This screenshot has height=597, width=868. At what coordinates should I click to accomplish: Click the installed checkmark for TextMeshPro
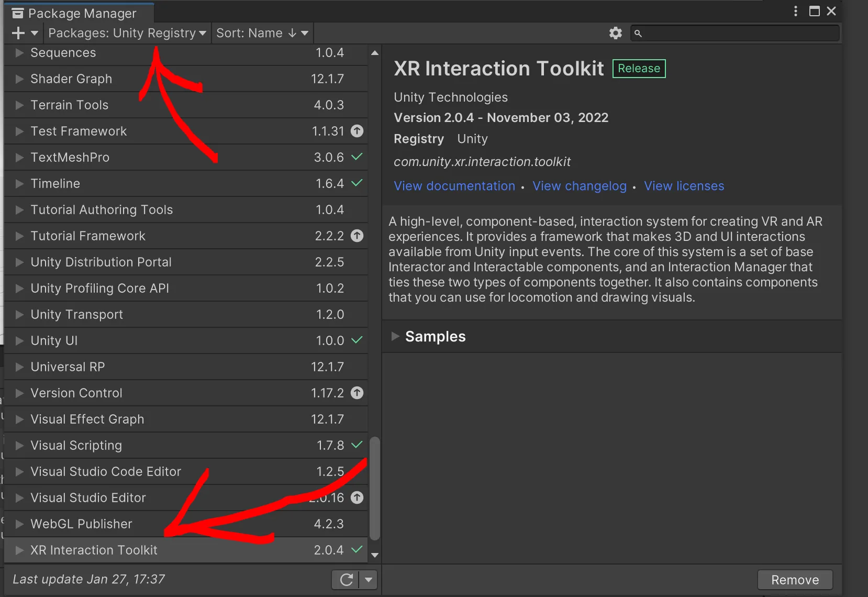click(357, 157)
